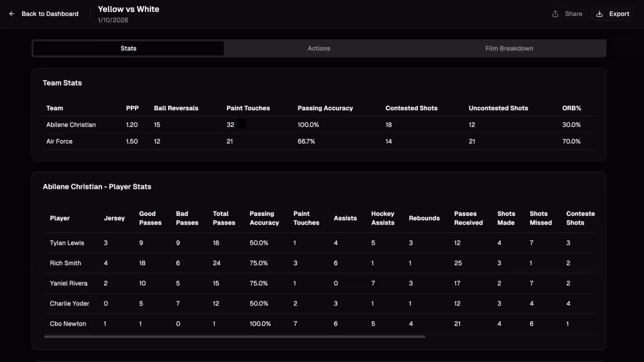This screenshot has width=644, height=362.
Task: Click the Passing Accuracy team column header
Action: [325, 108]
